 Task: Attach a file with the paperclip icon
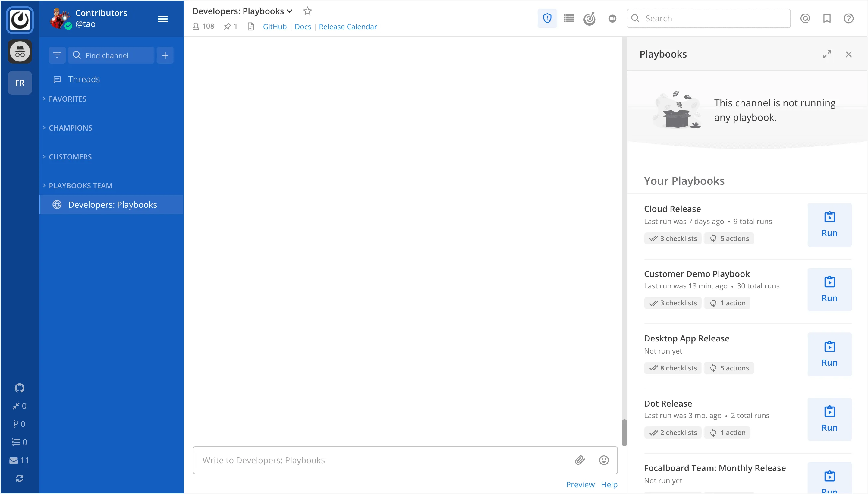click(x=580, y=460)
